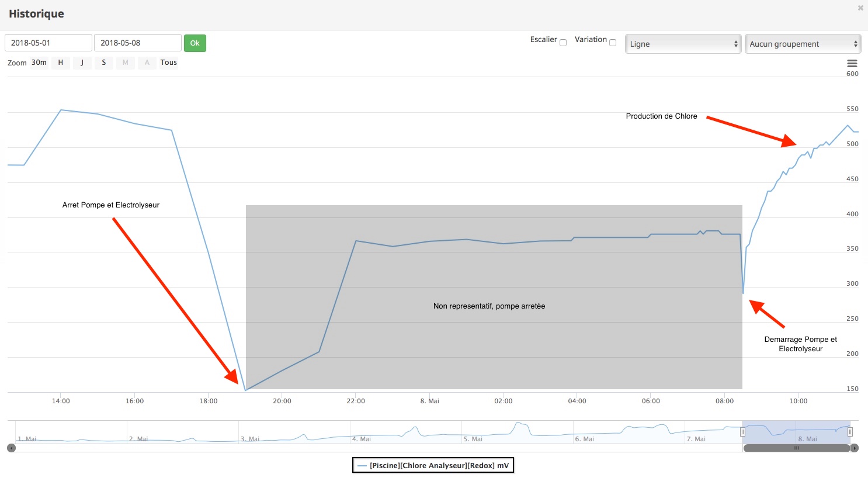Close the Historique dialog
Screen dimensions: 868x488
[x=860, y=8]
